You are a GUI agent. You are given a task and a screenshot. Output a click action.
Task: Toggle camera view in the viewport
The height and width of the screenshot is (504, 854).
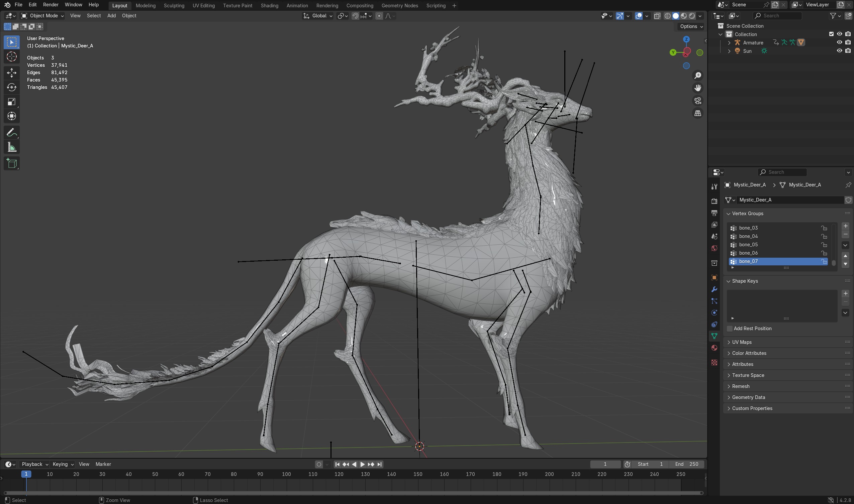point(697,101)
